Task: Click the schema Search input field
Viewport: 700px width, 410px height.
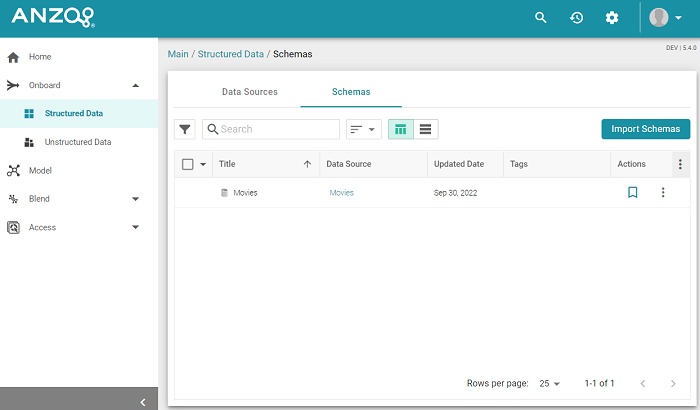Action: tap(271, 129)
